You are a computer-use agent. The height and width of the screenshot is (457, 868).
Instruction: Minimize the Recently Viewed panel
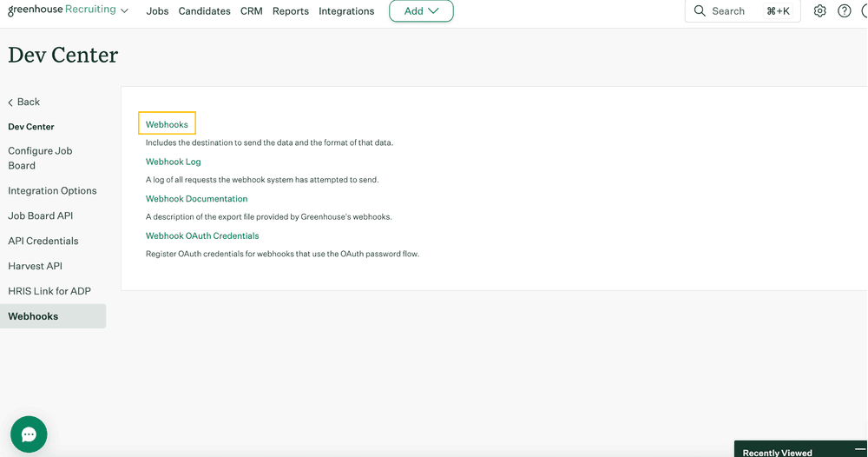[x=859, y=450]
